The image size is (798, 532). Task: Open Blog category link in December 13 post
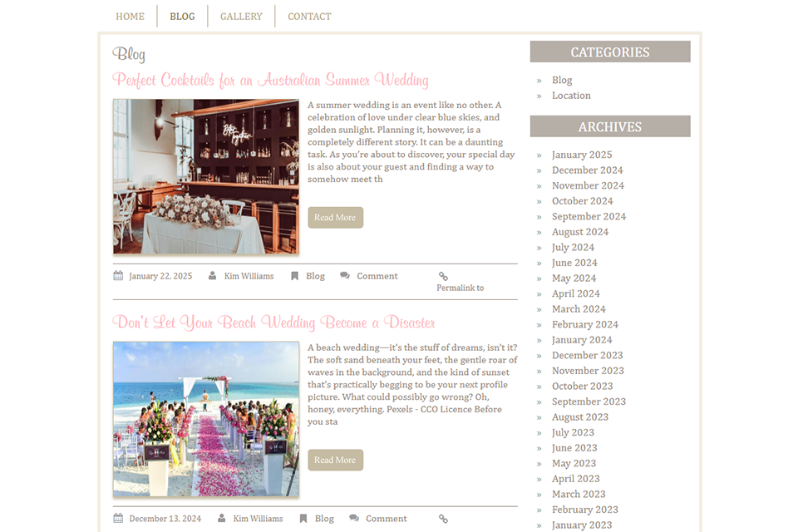pyautogui.click(x=324, y=518)
